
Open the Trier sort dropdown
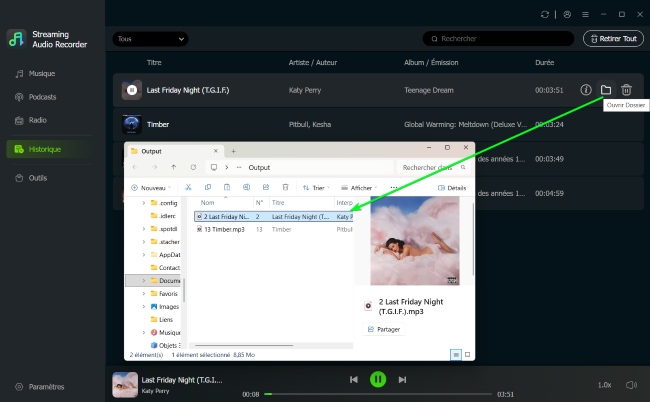(x=316, y=188)
